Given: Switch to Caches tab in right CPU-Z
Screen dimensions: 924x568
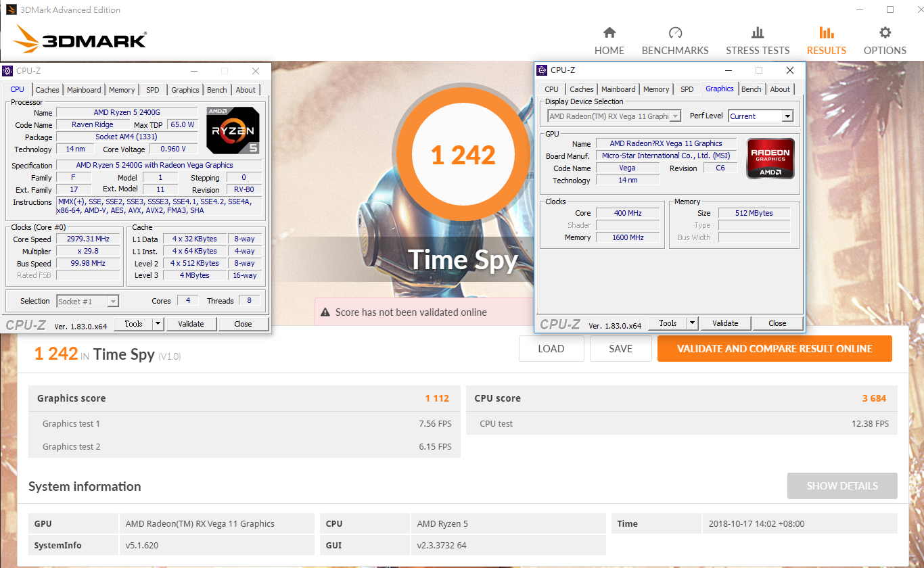Looking at the screenshot, I should (582, 89).
